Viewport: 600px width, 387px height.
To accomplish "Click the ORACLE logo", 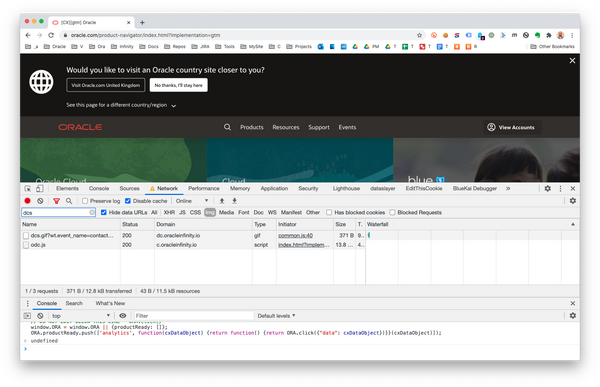I will [80, 127].
